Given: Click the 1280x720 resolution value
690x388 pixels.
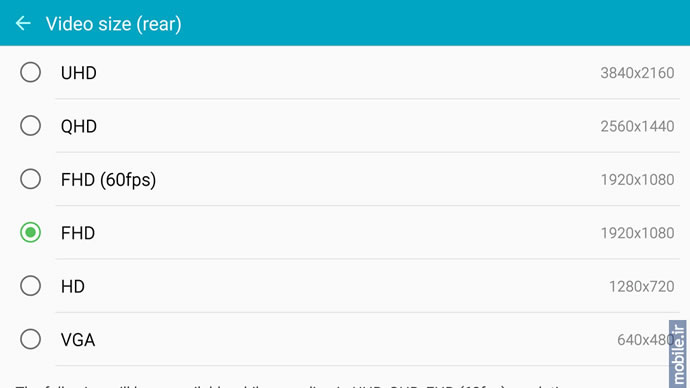Looking at the screenshot, I should pyautogui.click(x=642, y=287).
